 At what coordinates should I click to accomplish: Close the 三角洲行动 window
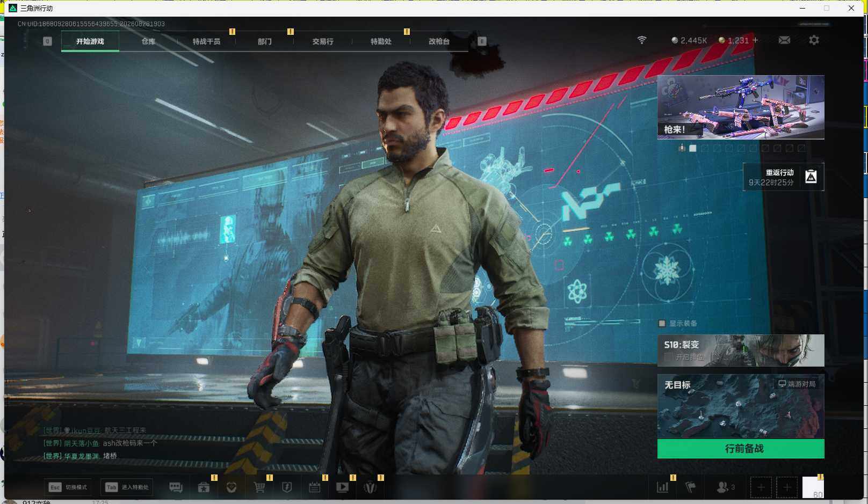[x=851, y=8]
